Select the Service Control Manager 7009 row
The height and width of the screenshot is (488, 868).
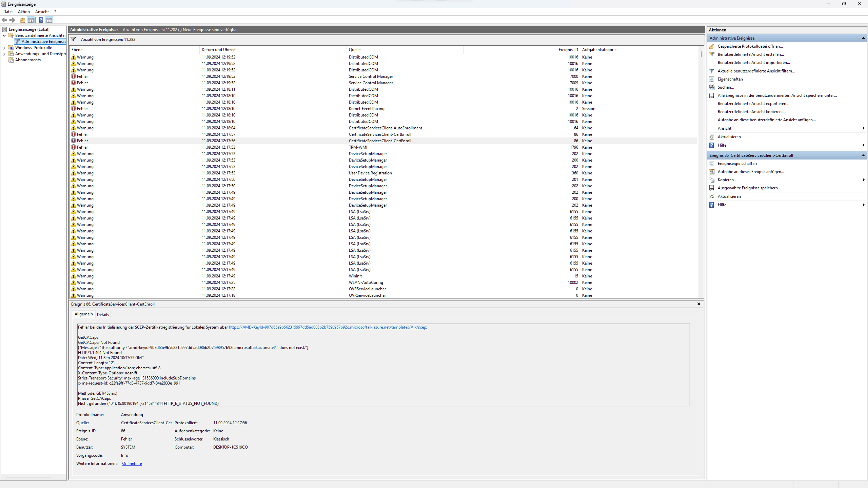[383, 83]
